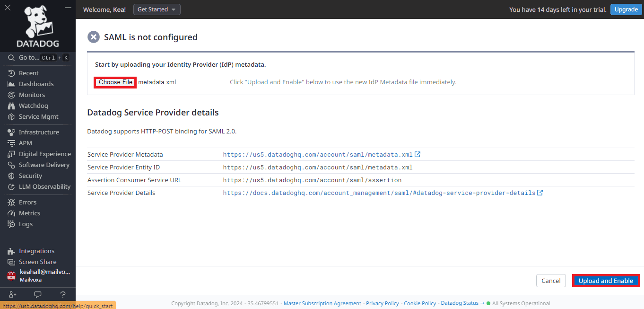
Task: Expand the Get Started dropdown
Action: (157, 9)
